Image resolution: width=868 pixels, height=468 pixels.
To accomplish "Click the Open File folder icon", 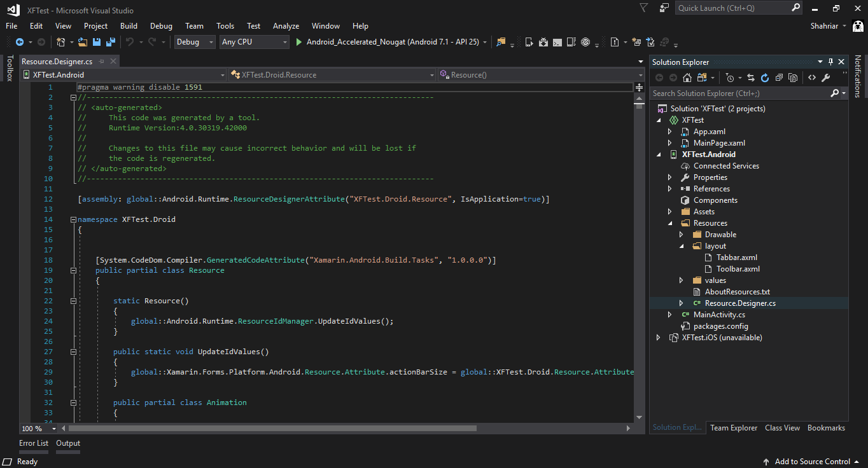I will pyautogui.click(x=83, y=42).
